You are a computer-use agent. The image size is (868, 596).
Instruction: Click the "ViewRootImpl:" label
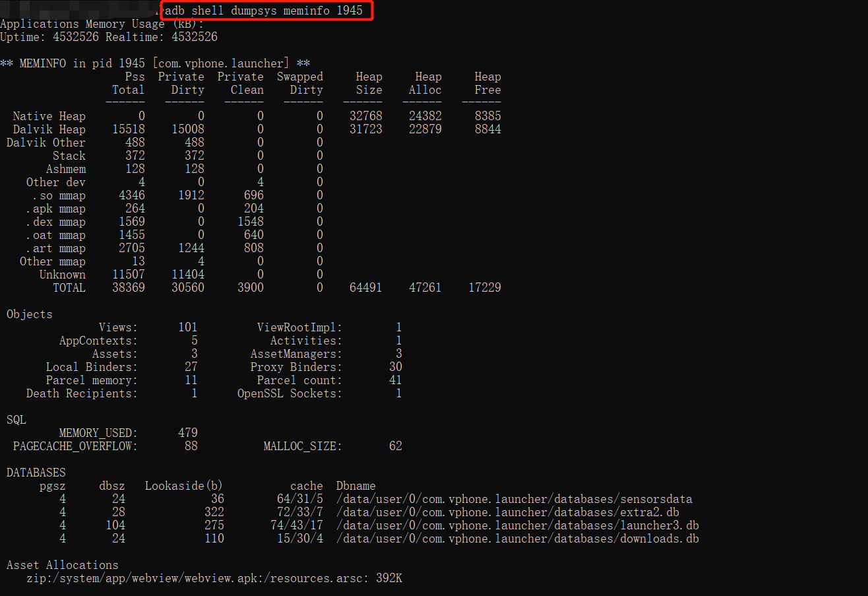[x=300, y=327]
